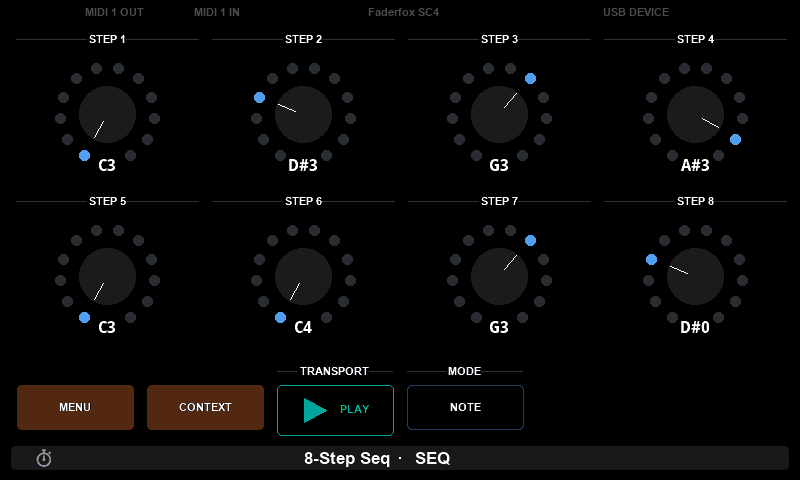800x480 pixels.
Task: Click the STEP 1 knob showing C3
Action: point(107,115)
